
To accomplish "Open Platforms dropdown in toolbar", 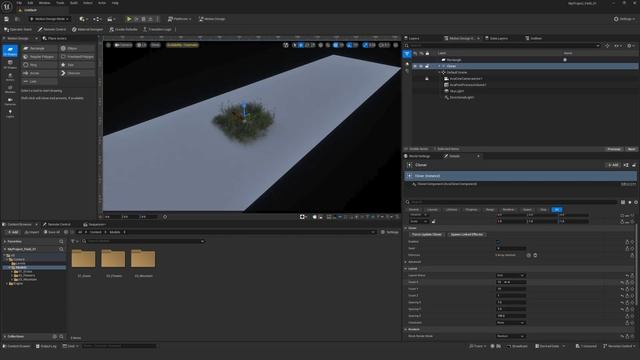I will click(x=180, y=19).
